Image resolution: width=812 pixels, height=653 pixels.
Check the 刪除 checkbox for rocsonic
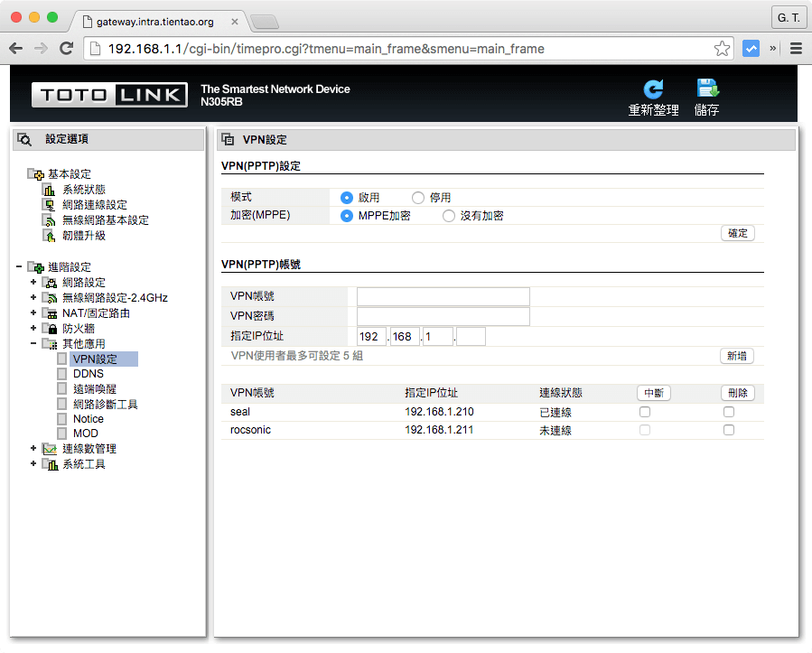click(729, 430)
